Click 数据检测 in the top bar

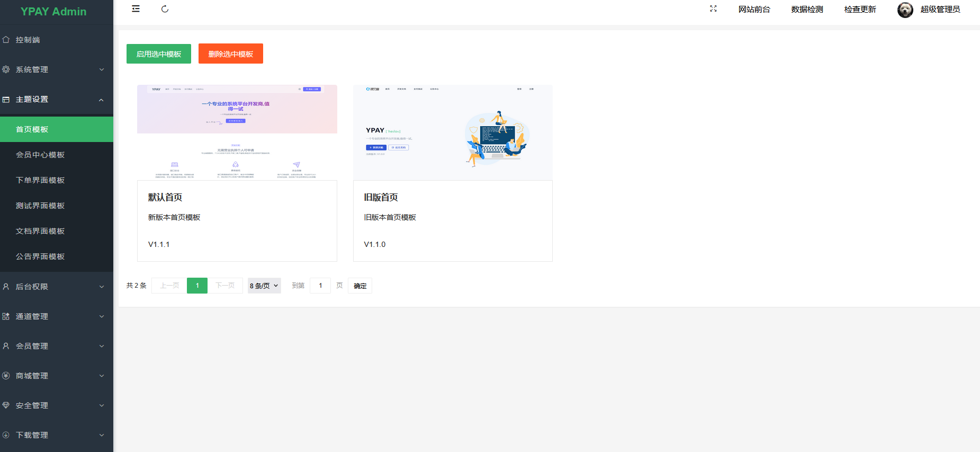807,10
